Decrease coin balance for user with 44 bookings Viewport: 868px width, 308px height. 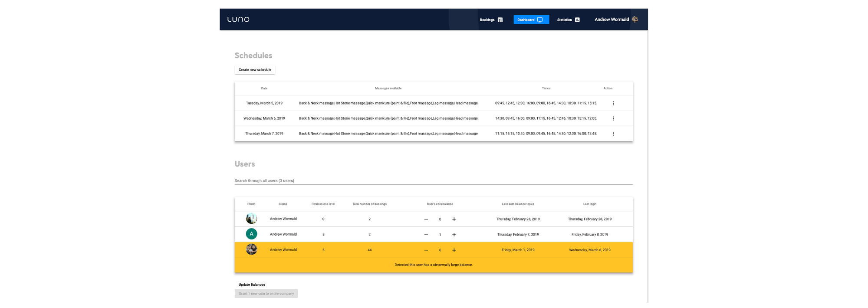point(426,250)
